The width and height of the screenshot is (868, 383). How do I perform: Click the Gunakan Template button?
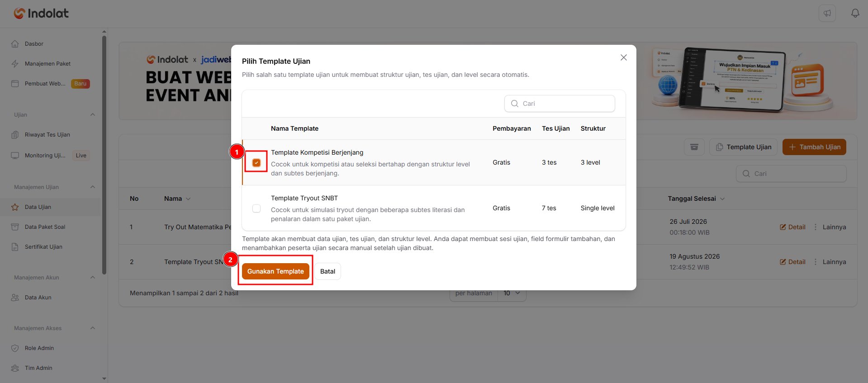[x=275, y=271]
